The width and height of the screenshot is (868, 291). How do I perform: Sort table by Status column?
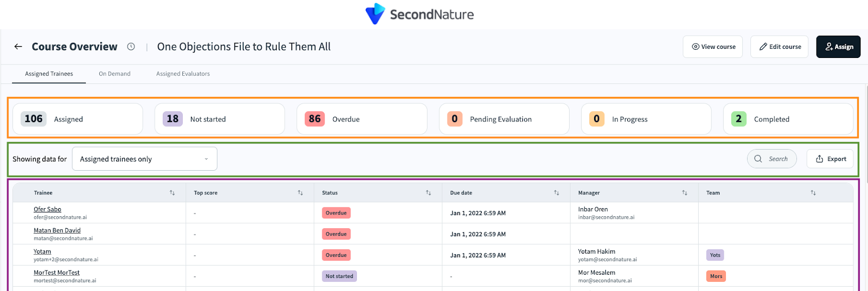pyautogui.click(x=428, y=193)
